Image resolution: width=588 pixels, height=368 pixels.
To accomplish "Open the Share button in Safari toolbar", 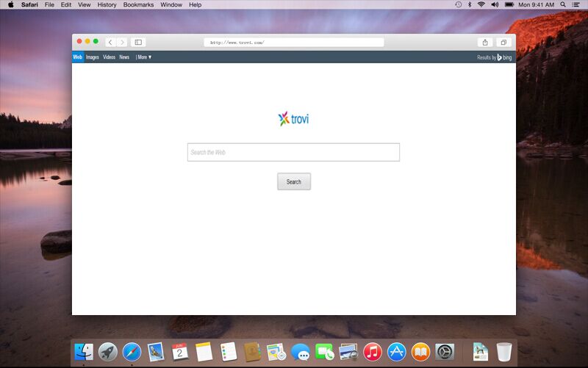I will pyautogui.click(x=485, y=43).
